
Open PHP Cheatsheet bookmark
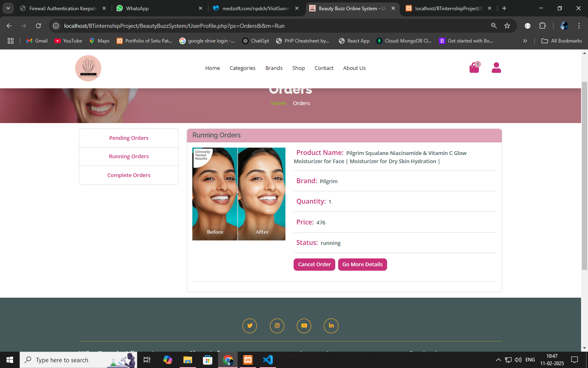tap(303, 41)
